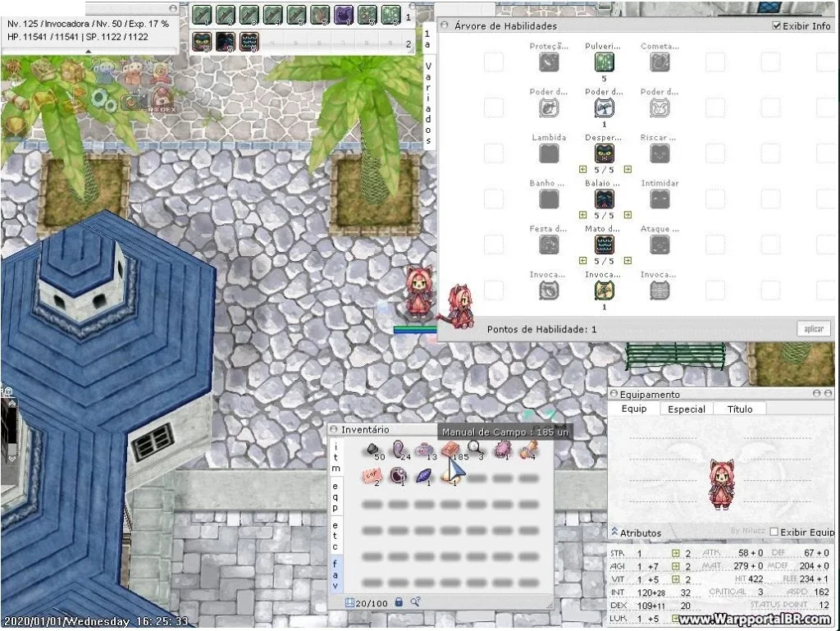The image size is (840, 631).
Task: Click the blue feather item in inventory
Action: click(x=424, y=475)
